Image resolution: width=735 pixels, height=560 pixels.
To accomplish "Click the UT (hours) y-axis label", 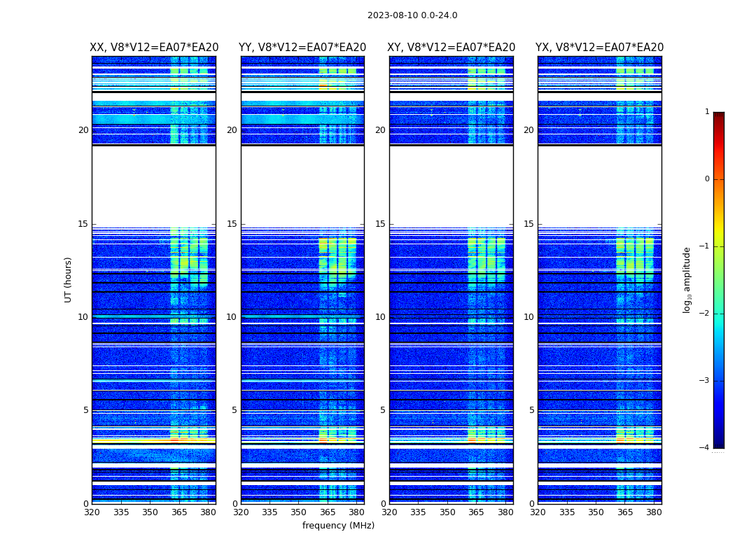I will pos(69,279).
